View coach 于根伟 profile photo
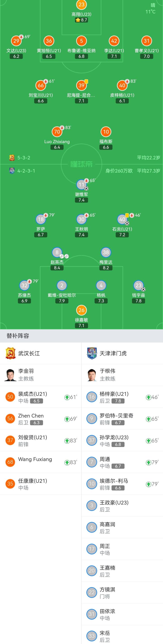Viewport: 163px width, 644px height. (92, 375)
